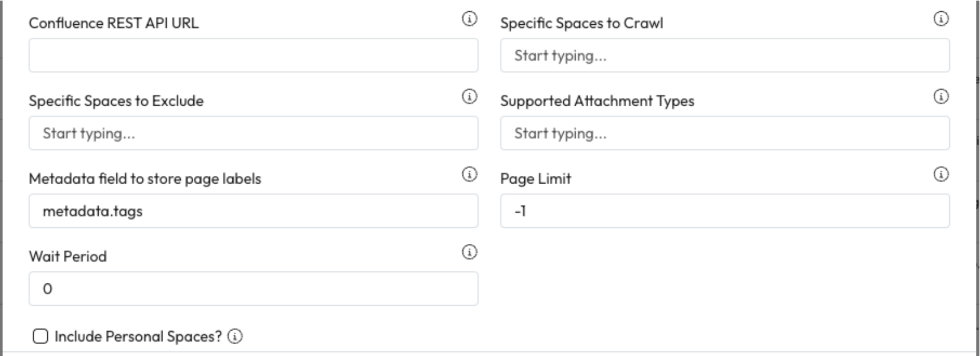Show info for Specific Spaces to Crawl

[941, 19]
